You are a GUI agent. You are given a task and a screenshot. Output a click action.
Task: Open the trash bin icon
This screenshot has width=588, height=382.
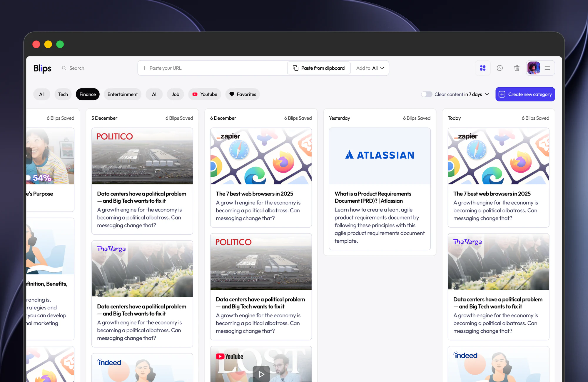click(517, 68)
